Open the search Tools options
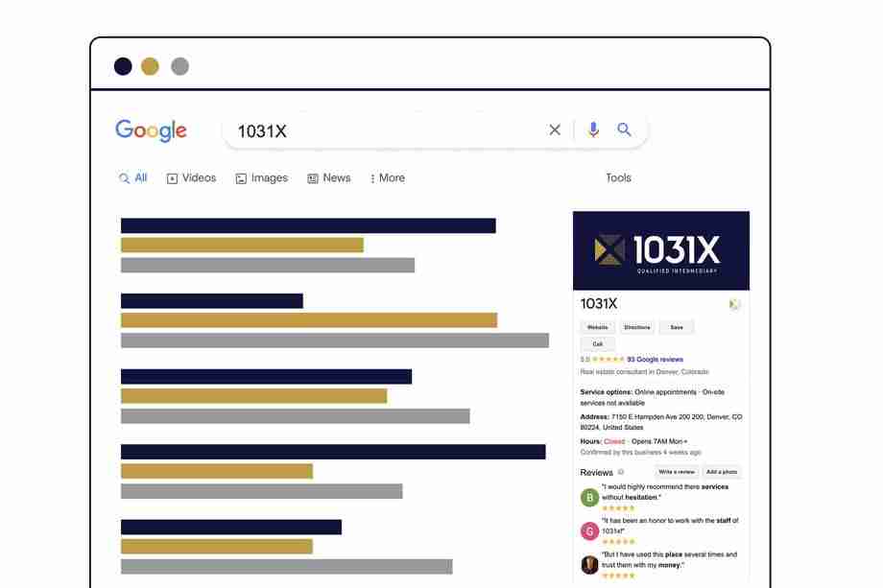This screenshot has width=883, height=588. click(x=618, y=177)
